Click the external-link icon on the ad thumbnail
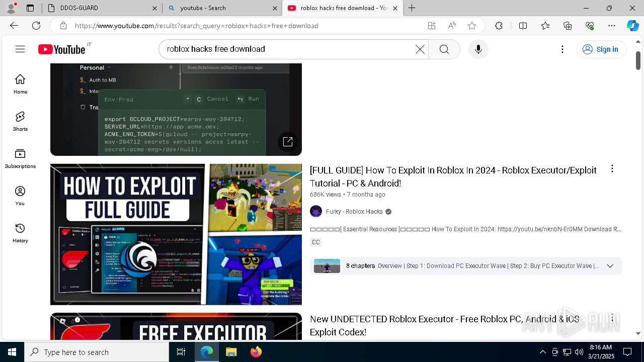The width and height of the screenshot is (644, 362). [x=288, y=142]
